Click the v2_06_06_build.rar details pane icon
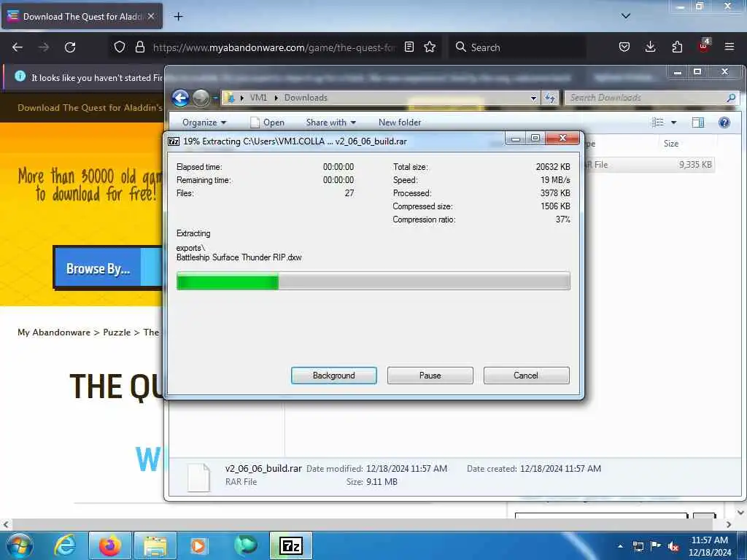Viewport: 747px width, 560px height. pos(198,477)
